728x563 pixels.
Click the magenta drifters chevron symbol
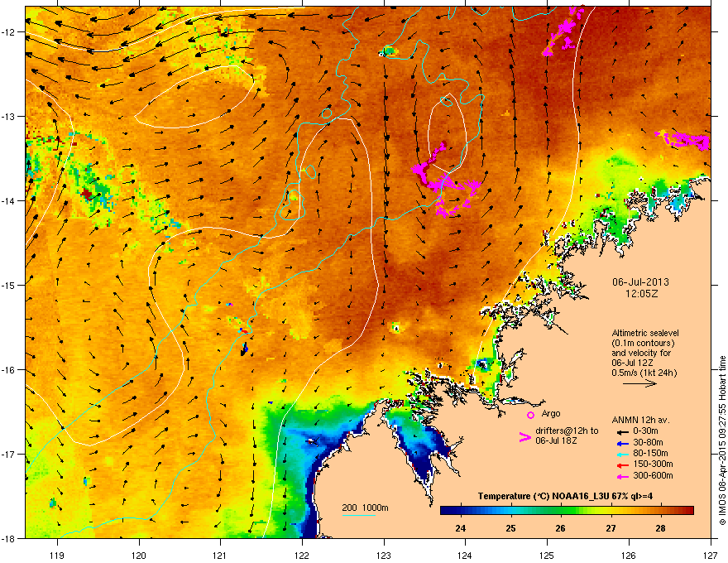524,437
